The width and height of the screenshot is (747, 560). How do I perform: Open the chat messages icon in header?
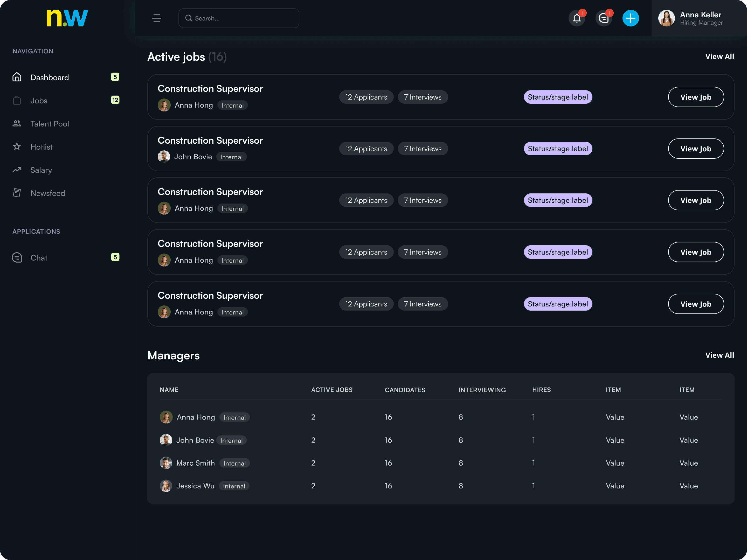pyautogui.click(x=604, y=18)
